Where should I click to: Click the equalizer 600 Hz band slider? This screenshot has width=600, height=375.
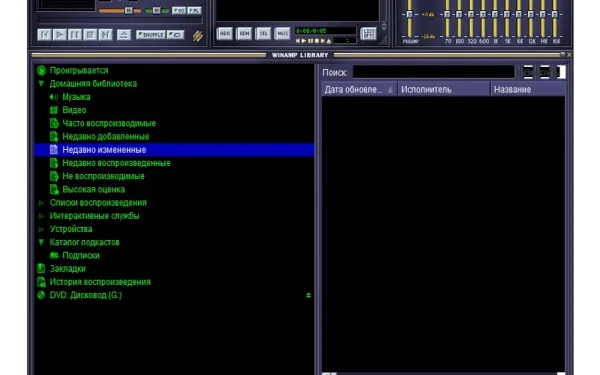pyautogui.click(x=483, y=18)
